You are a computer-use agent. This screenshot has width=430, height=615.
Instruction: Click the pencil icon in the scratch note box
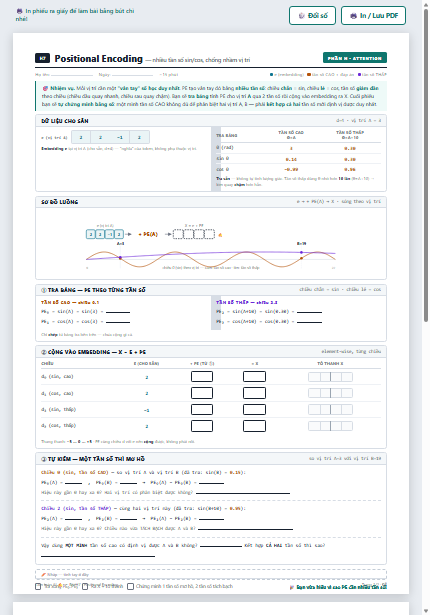(44, 575)
